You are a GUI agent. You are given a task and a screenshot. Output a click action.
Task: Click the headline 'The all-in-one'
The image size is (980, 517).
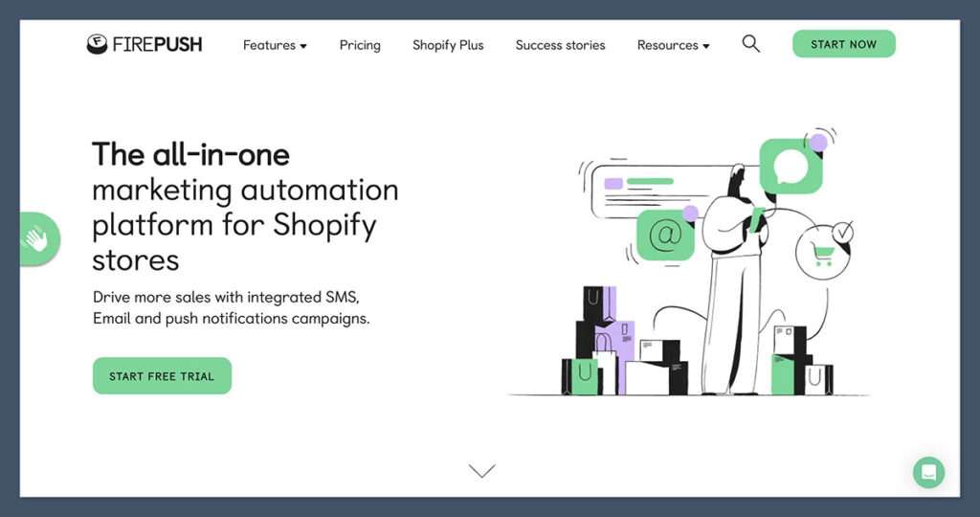tap(190, 154)
